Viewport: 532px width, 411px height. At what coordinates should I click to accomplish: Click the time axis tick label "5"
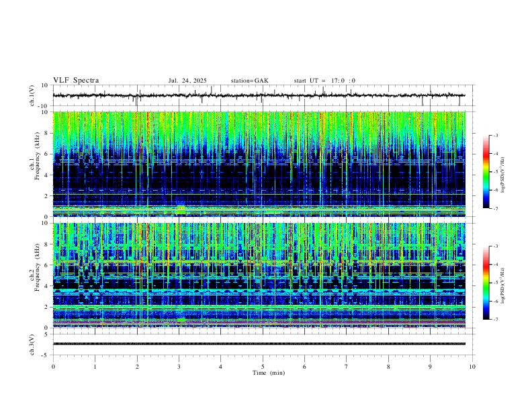[263, 367]
